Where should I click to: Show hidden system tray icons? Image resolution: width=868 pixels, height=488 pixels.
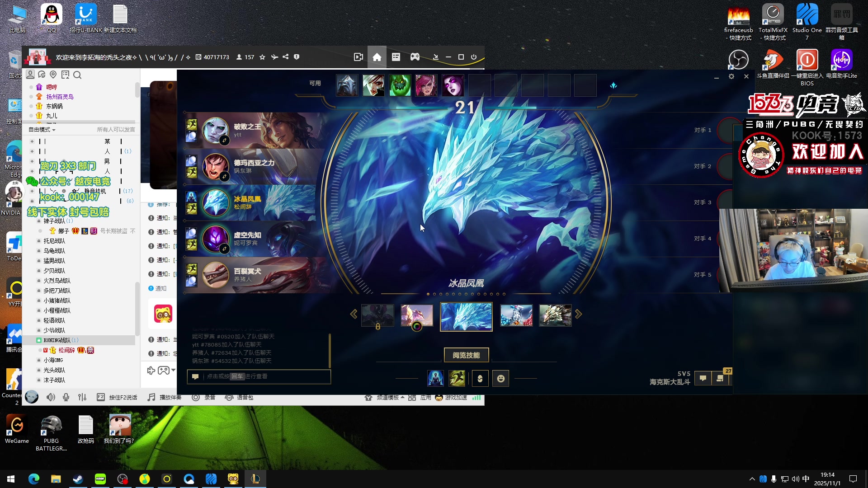click(x=752, y=479)
